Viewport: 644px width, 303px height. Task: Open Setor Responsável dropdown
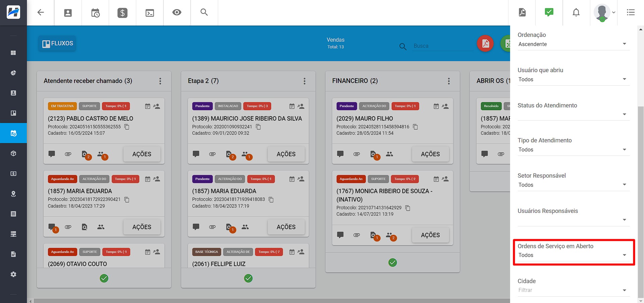[x=573, y=185]
